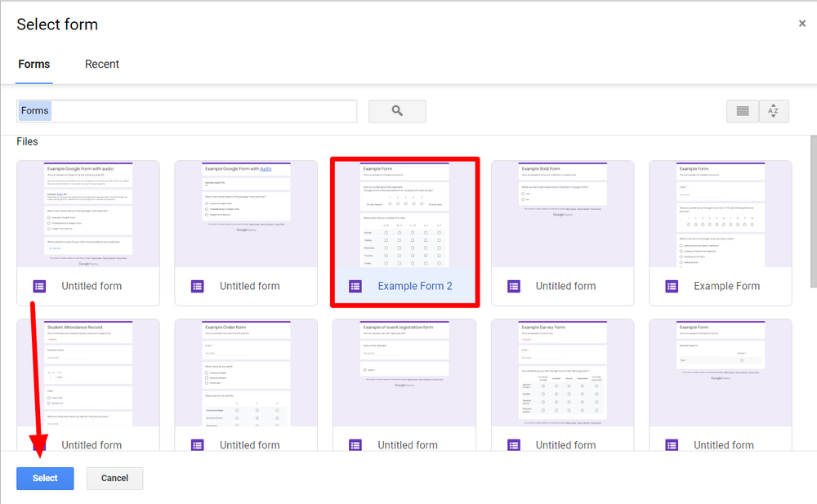Select the event registration form thumbnail
Screen dimensions: 817x504
tap(404, 372)
